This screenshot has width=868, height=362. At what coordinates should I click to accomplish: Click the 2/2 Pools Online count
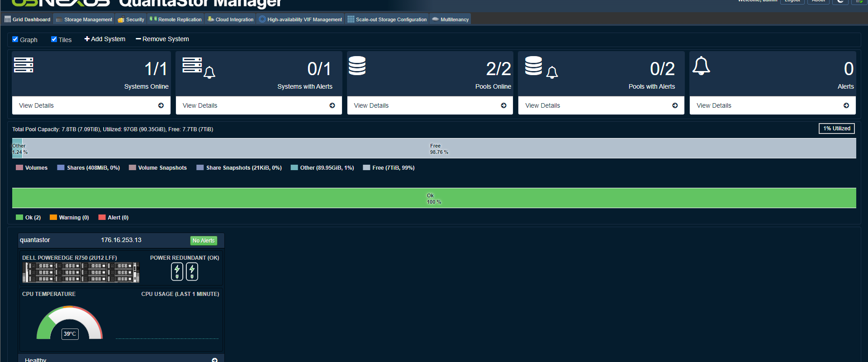[x=498, y=69]
